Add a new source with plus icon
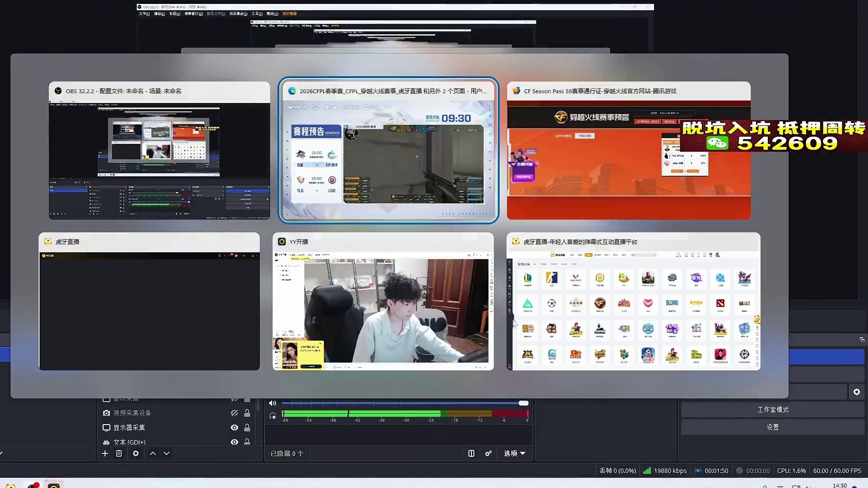 click(x=105, y=453)
